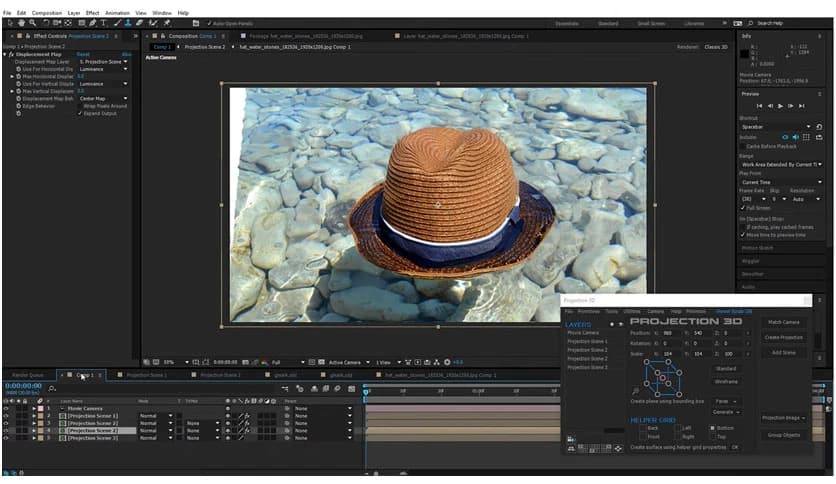Image resolution: width=836 pixels, height=484 pixels.
Task: Select the Rotation tool
Action: [x=46, y=23]
